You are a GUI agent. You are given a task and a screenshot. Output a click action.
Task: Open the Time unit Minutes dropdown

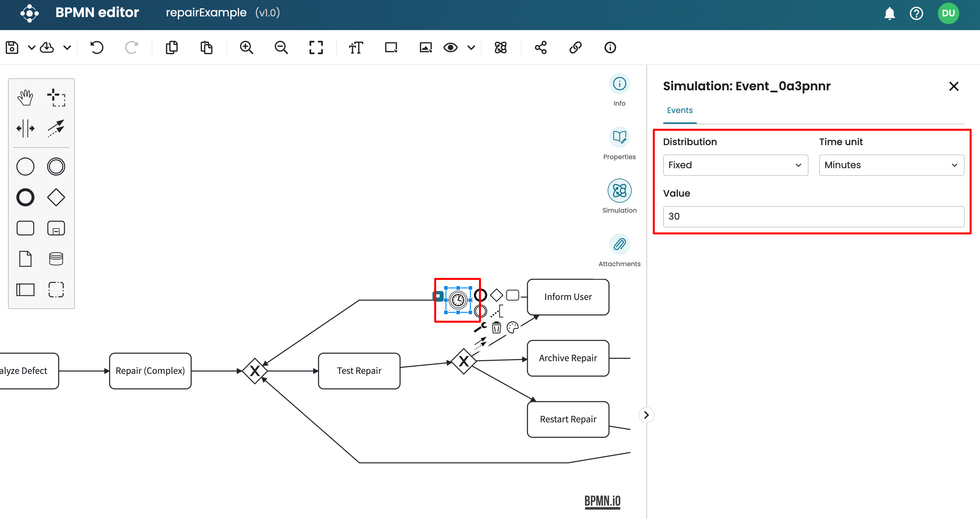pyautogui.click(x=891, y=165)
